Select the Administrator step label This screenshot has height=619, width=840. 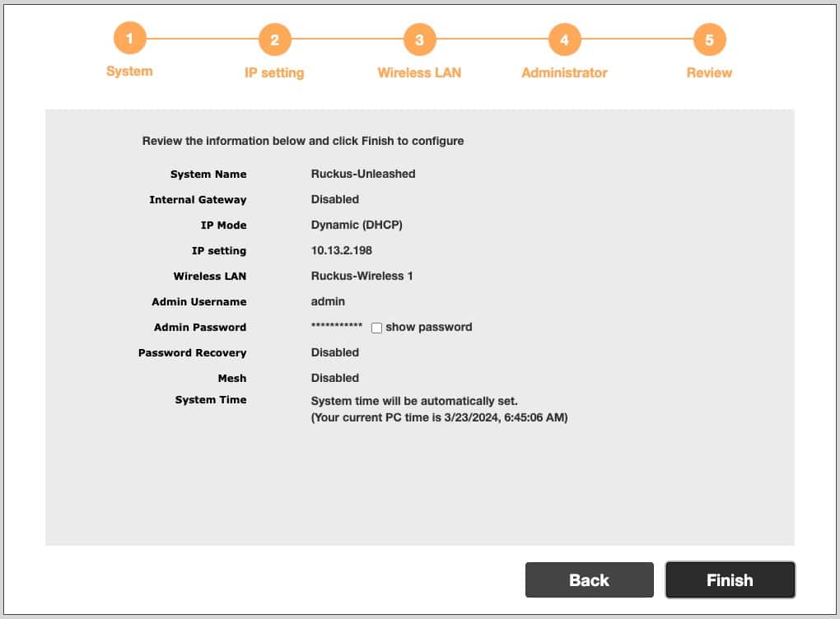(x=564, y=73)
